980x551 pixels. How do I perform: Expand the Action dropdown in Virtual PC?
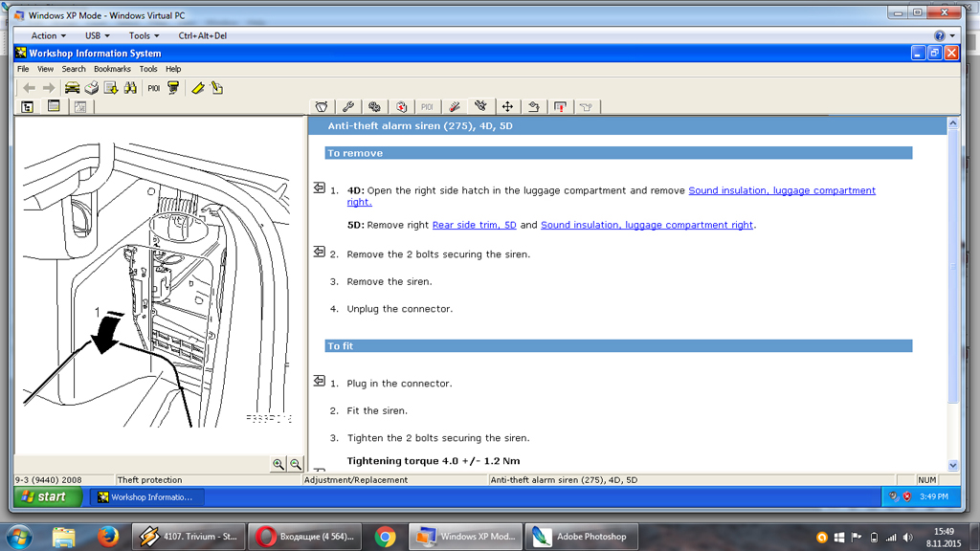pyautogui.click(x=49, y=35)
